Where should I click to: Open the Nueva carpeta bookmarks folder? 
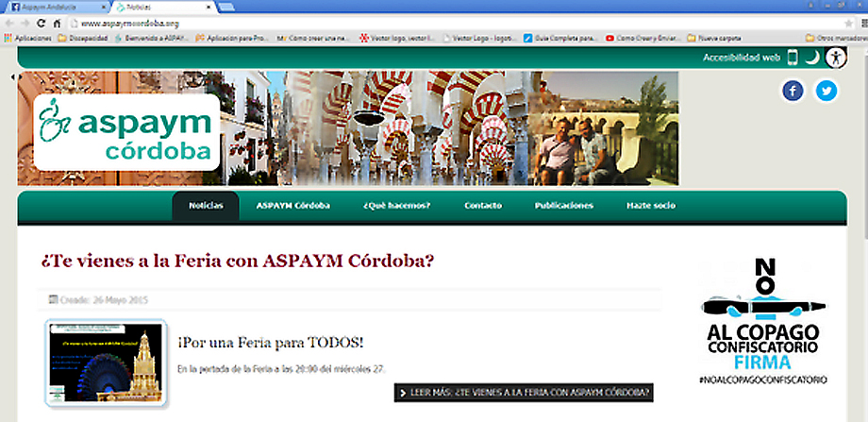[x=714, y=38]
